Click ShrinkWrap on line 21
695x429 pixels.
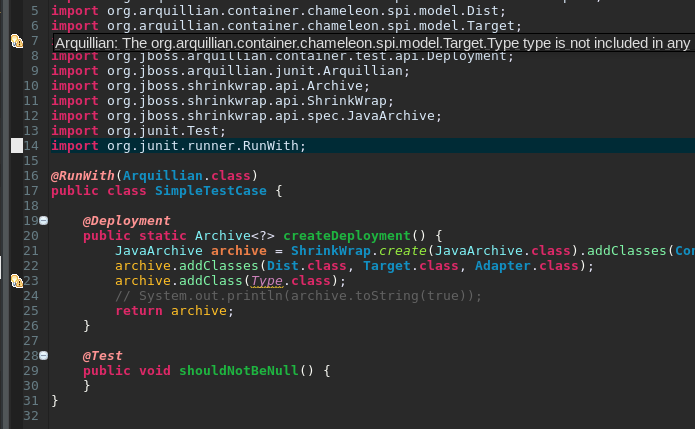coord(331,251)
